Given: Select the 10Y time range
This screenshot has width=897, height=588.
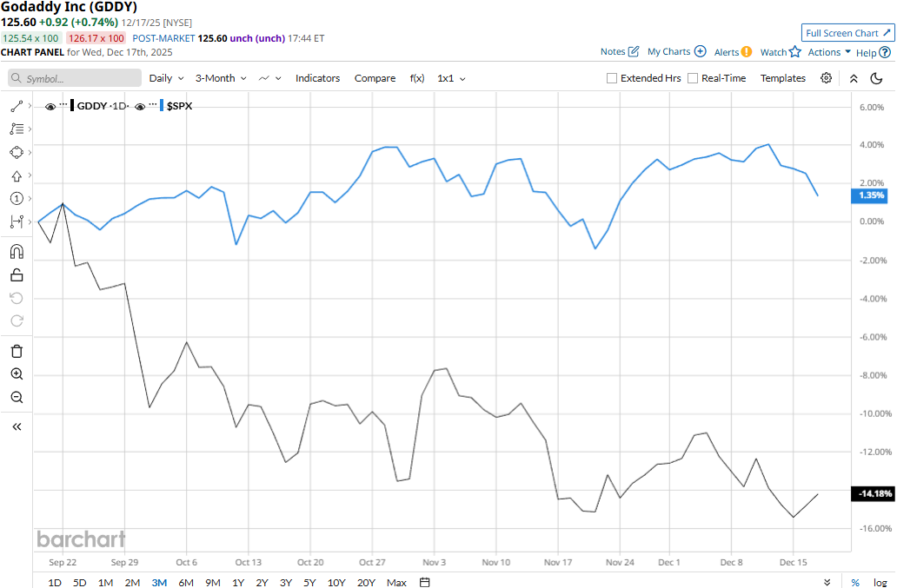Looking at the screenshot, I should (336, 582).
